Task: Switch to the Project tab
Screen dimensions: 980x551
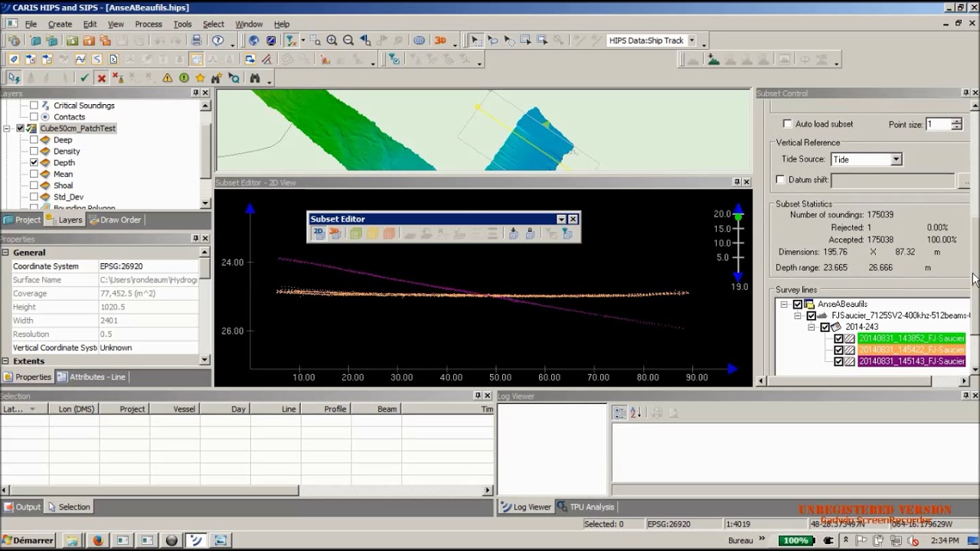Action: [x=21, y=220]
